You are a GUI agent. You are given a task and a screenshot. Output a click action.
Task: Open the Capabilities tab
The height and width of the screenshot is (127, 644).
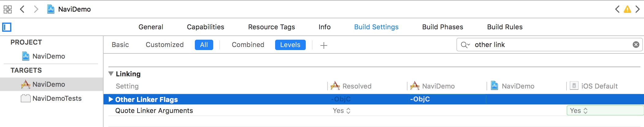205,27
